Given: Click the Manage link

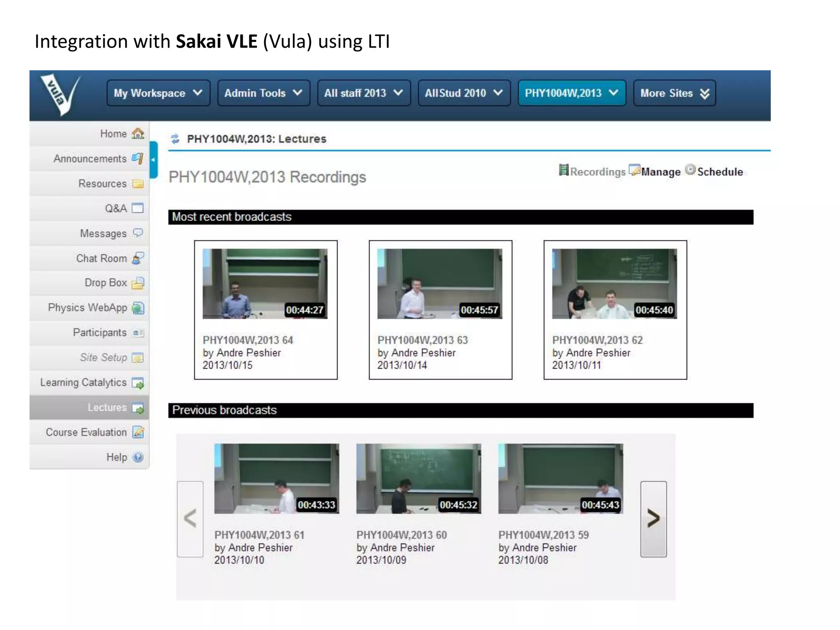Looking at the screenshot, I should coord(660,172).
